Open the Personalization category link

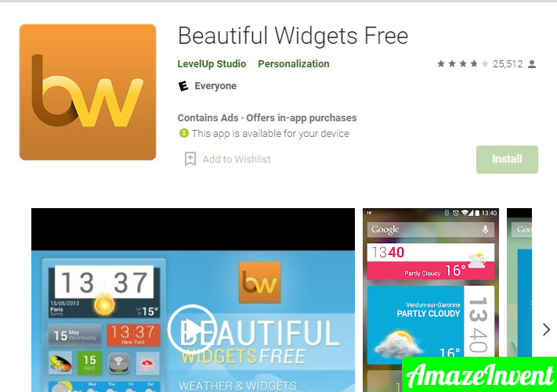coord(294,64)
